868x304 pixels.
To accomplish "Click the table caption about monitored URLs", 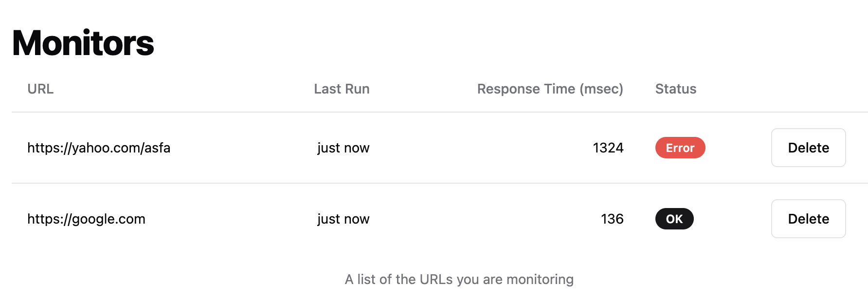I will 459,279.
